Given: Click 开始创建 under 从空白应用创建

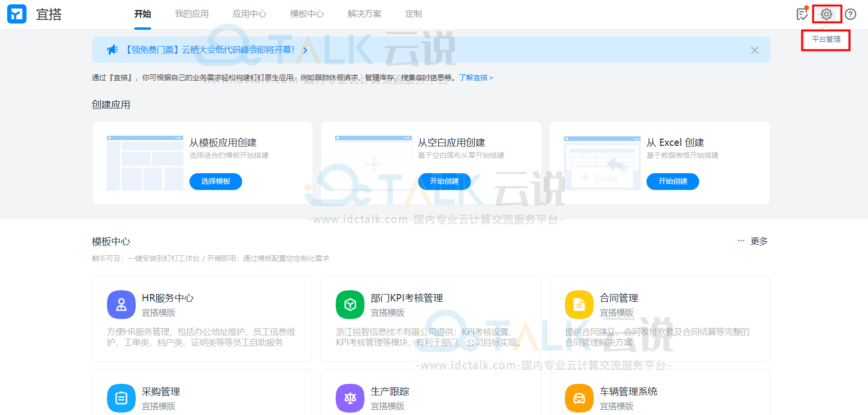Looking at the screenshot, I should point(445,181).
